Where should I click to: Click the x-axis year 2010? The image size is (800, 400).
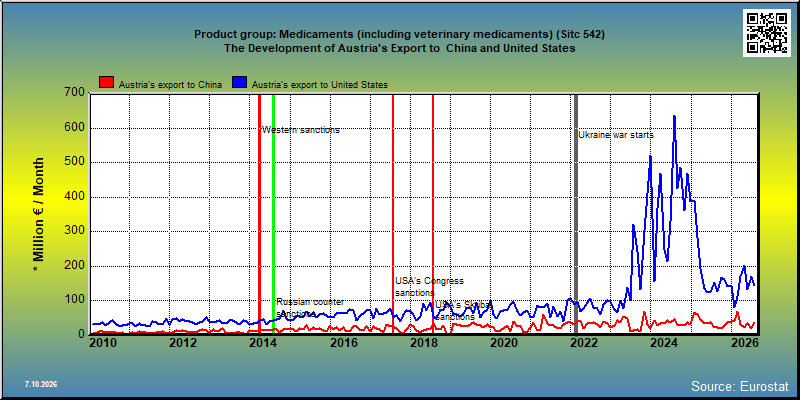(103, 342)
